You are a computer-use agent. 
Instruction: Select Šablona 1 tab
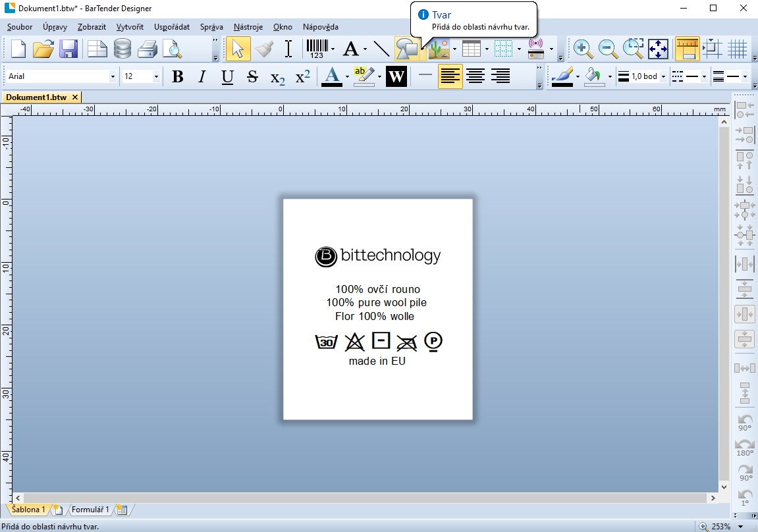click(28, 510)
